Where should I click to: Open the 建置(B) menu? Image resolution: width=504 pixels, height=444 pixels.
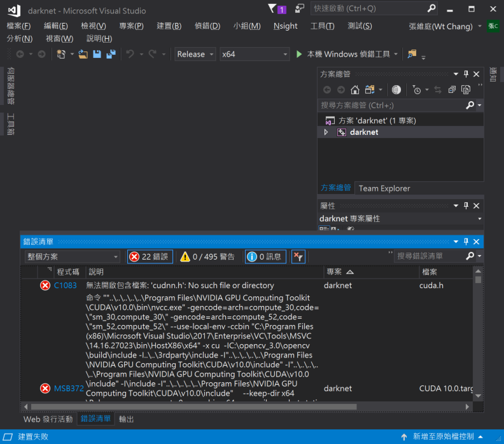169,26
